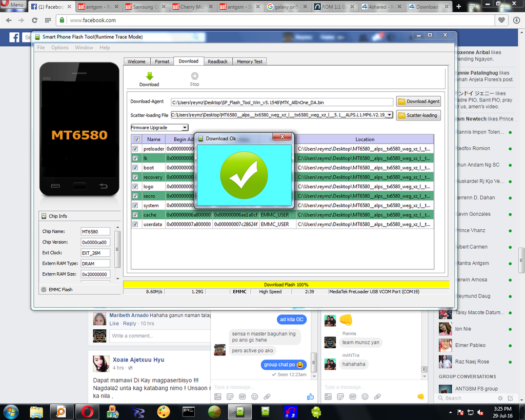Toggle the userdata partition checkbox
The width and height of the screenshot is (525, 420).
coord(135,224)
